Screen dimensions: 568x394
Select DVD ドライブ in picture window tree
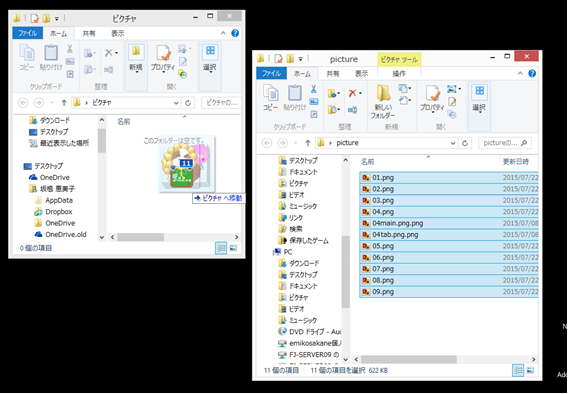pyautogui.click(x=309, y=331)
